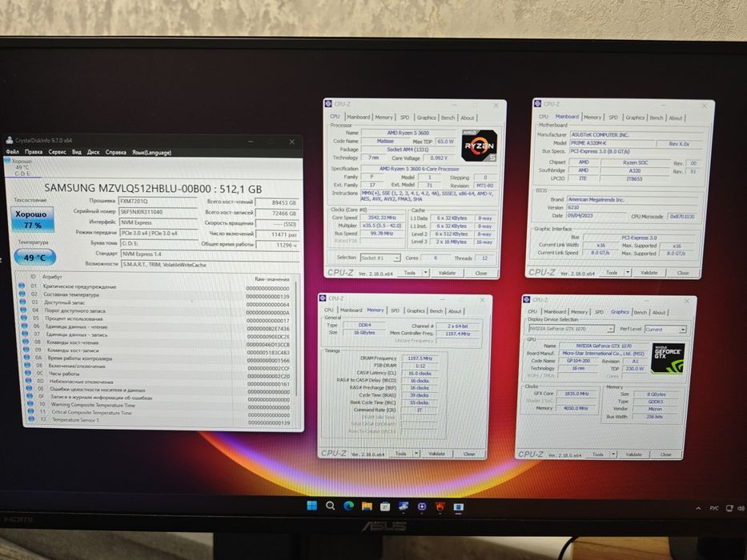Select disk summary Хорошо 49 °C C: D: E:

click(21, 167)
